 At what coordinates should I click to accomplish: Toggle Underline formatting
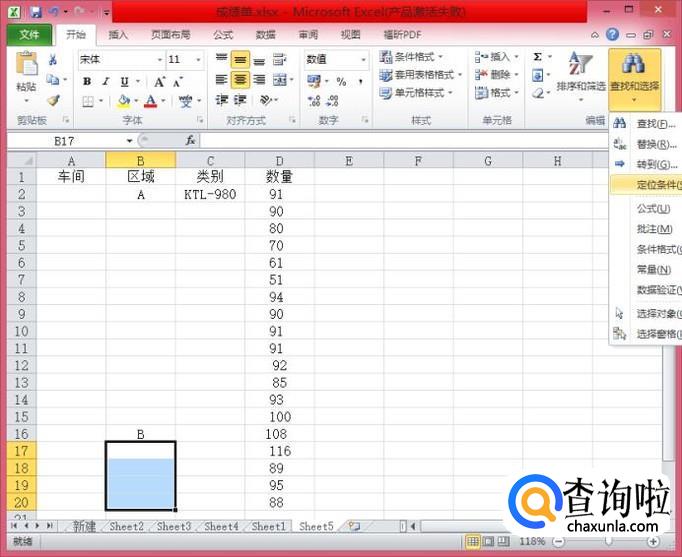point(124,81)
